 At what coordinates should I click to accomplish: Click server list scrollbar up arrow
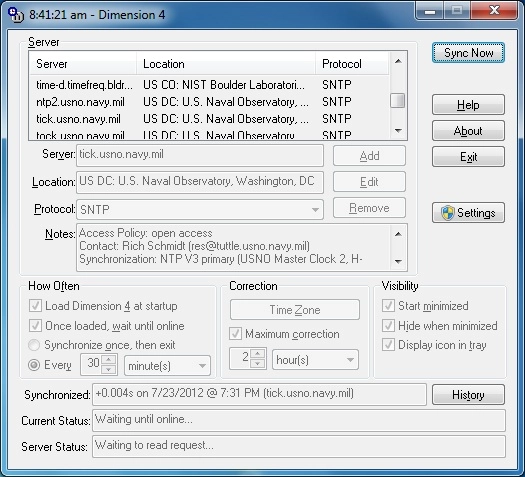pyautogui.click(x=398, y=61)
